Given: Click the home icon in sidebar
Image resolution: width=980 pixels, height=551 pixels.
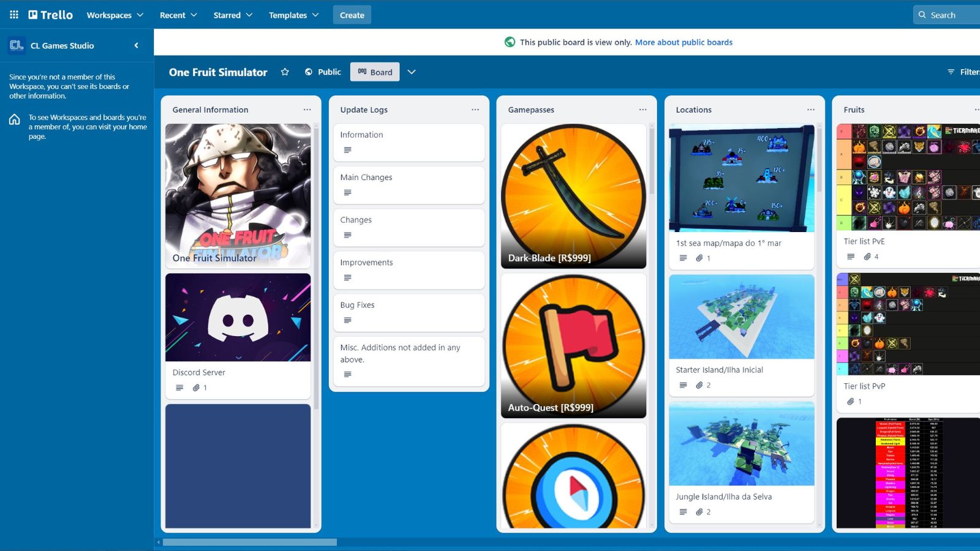Looking at the screenshot, I should (x=15, y=120).
